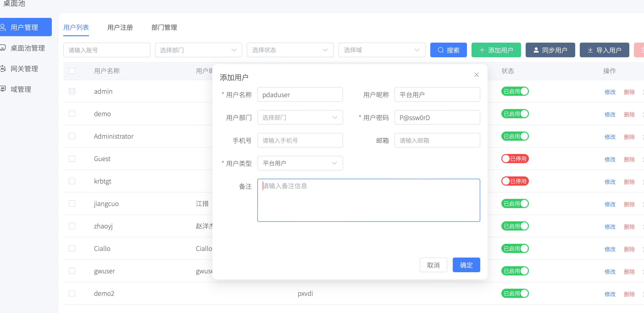The image size is (644, 313).
Task: Click the desktop pool management icon
Action: [x=3, y=48]
